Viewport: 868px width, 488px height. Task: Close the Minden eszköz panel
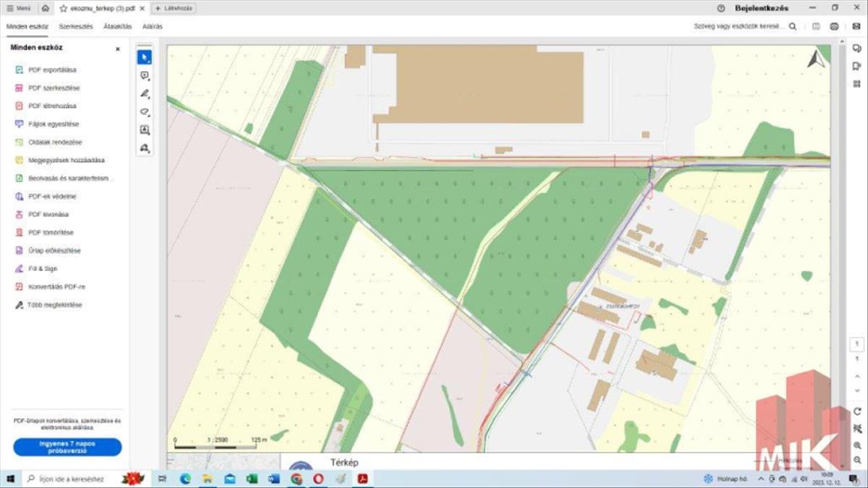118,49
